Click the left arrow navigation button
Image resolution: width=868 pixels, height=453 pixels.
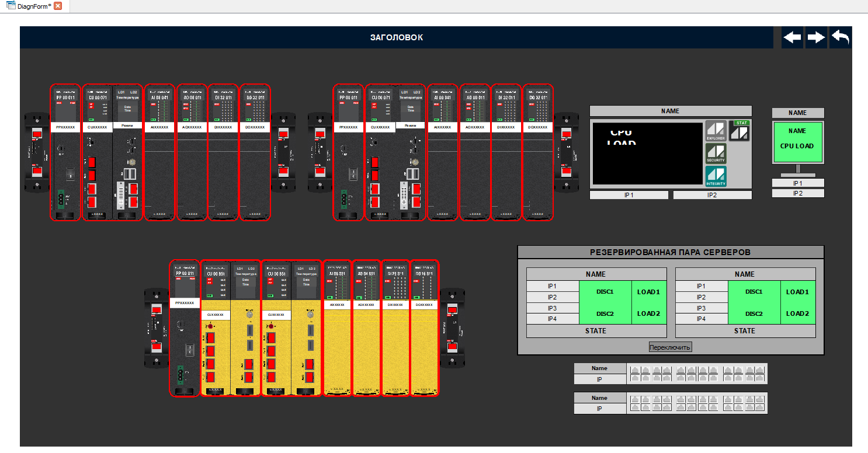click(792, 38)
